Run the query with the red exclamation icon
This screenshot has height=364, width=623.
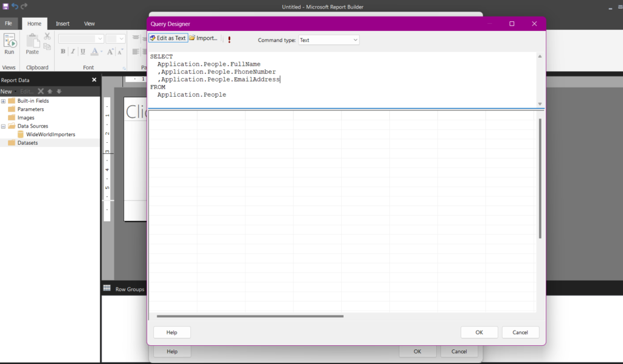pyautogui.click(x=229, y=39)
